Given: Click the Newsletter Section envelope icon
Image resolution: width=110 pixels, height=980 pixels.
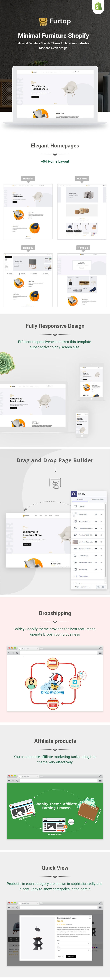Looking at the screenshot, I should pyautogui.click(x=75, y=562).
